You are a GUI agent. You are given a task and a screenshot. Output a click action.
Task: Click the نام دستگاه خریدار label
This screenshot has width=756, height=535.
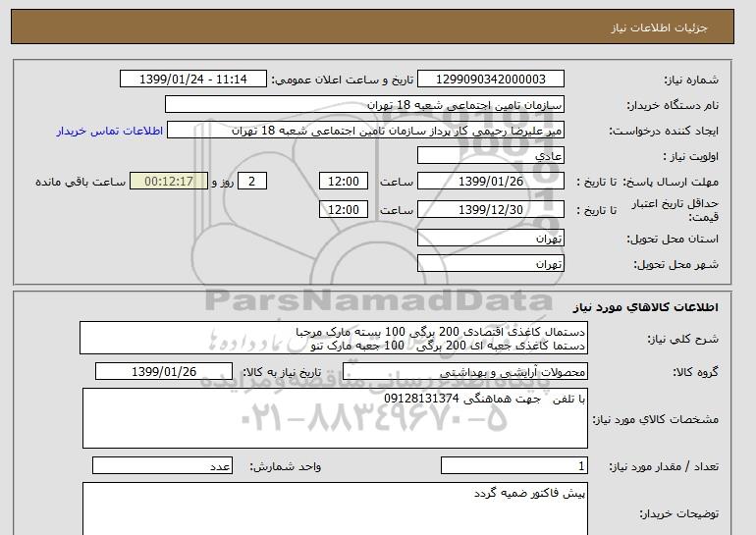pyautogui.click(x=673, y=106)
